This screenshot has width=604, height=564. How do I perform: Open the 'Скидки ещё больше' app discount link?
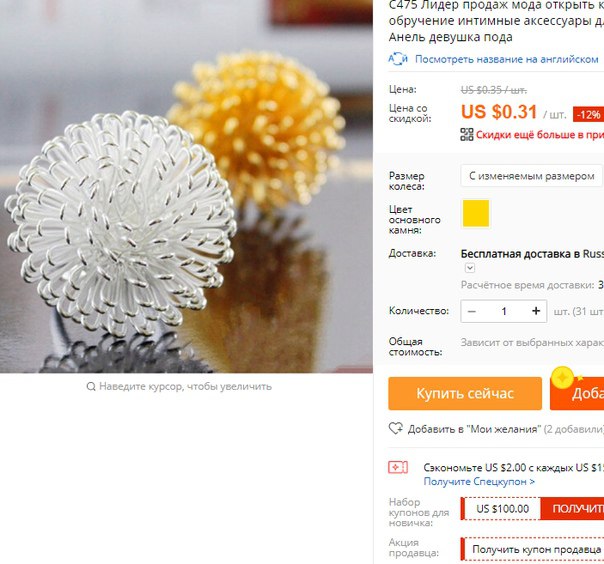tap(540, 135)
